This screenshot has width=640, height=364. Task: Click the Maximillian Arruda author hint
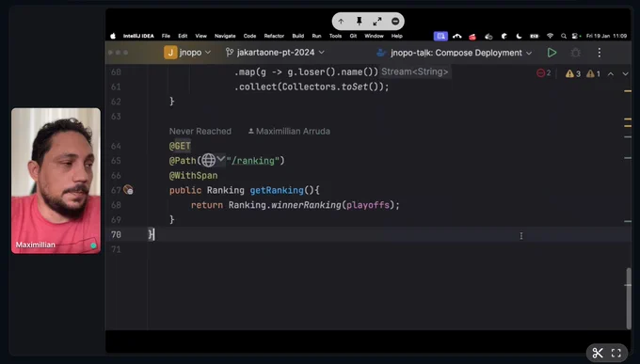tap(289, 132)
